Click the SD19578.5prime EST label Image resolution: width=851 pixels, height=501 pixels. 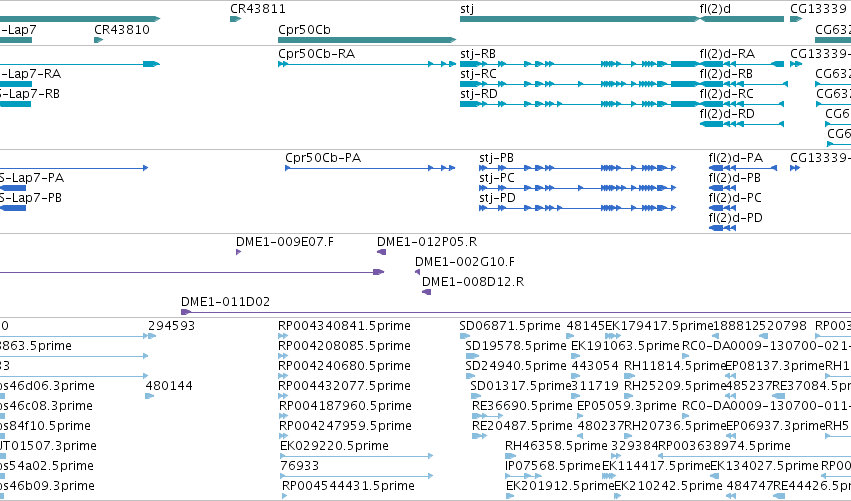pyautogui.click(x=516, y=346)
